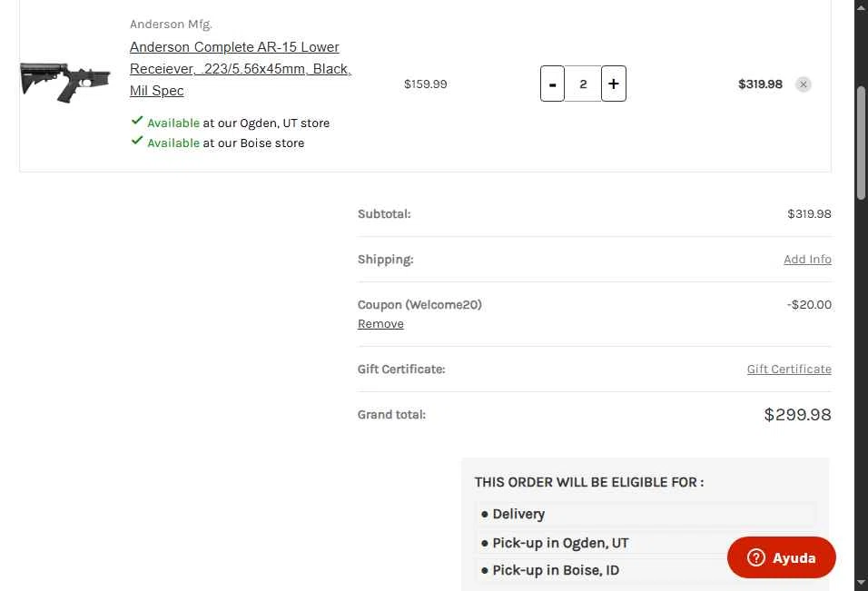Viewport: 868px width, 591px height.
Task: Click the scrollbar up arrow
Action: click(x=861, y=6)
